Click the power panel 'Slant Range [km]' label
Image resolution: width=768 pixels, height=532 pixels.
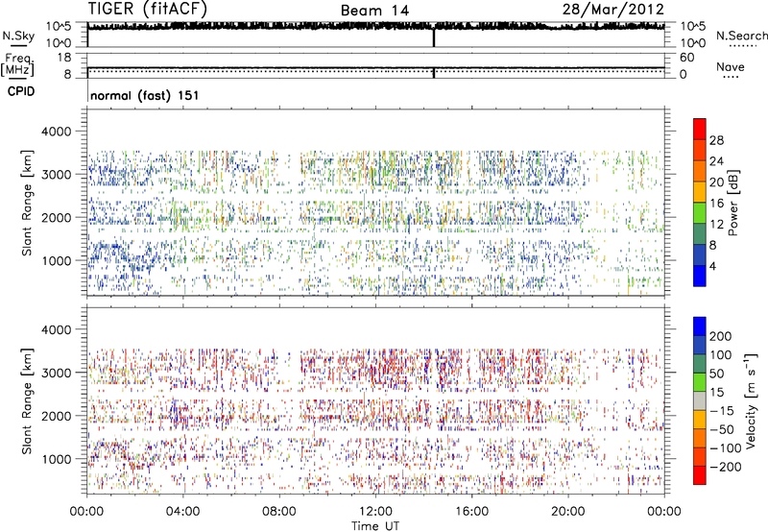(x=27, y=203)
